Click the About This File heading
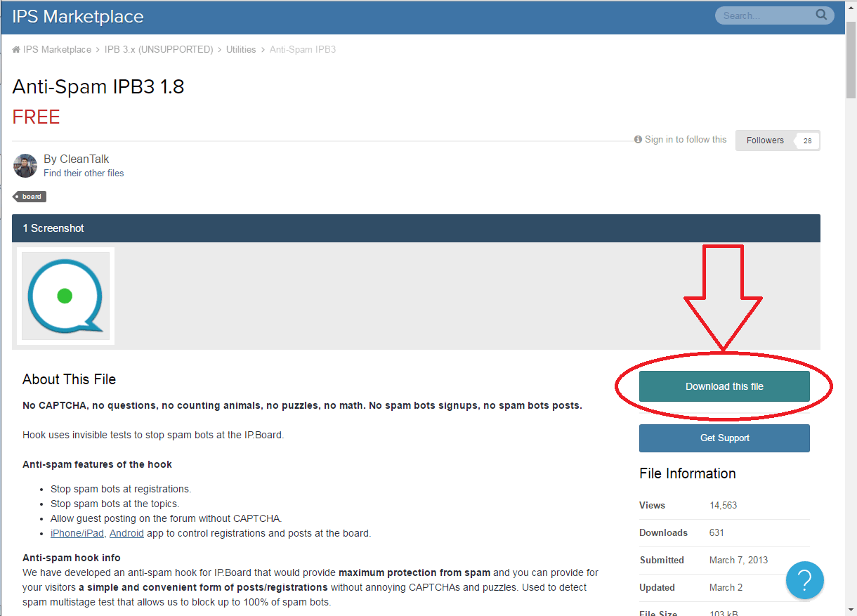Screen dimensions: 857x616 [x=69, y=379]
